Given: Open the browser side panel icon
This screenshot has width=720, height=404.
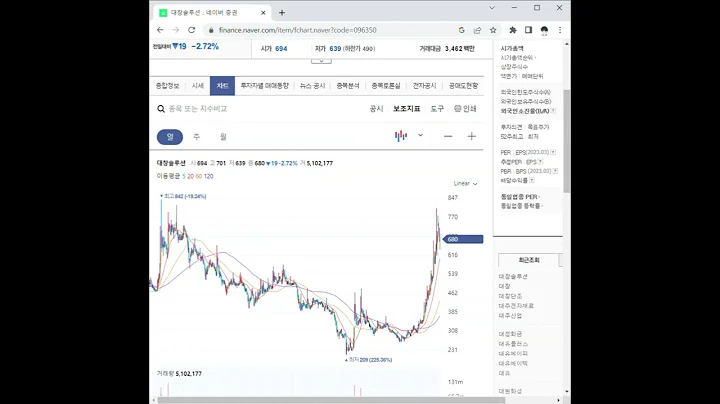Looking at the screenshot, I should pyautogui.click(x=529, y=30).
